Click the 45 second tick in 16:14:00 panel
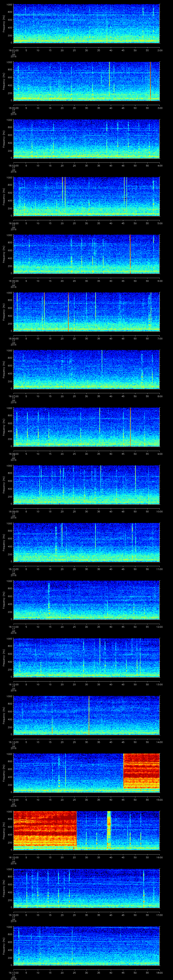This screenshot has height=980, width=173. 123,800
